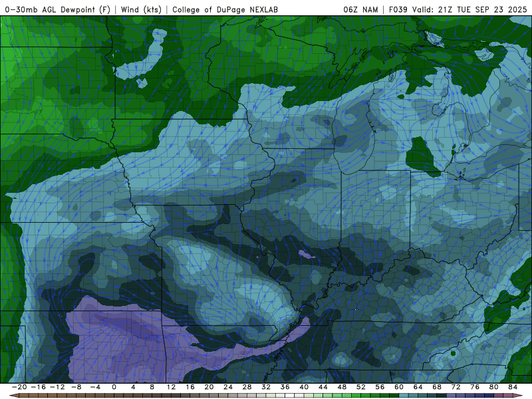This screenshot has height=399, width=532.
Task: Click the 72 label on the color scale
Action: pyautogui.click(x=456, y=387)
